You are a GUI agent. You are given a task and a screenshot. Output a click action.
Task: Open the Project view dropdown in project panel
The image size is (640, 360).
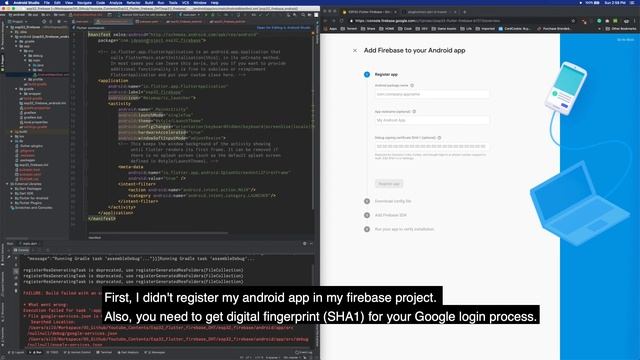click(x=18, y=21)
